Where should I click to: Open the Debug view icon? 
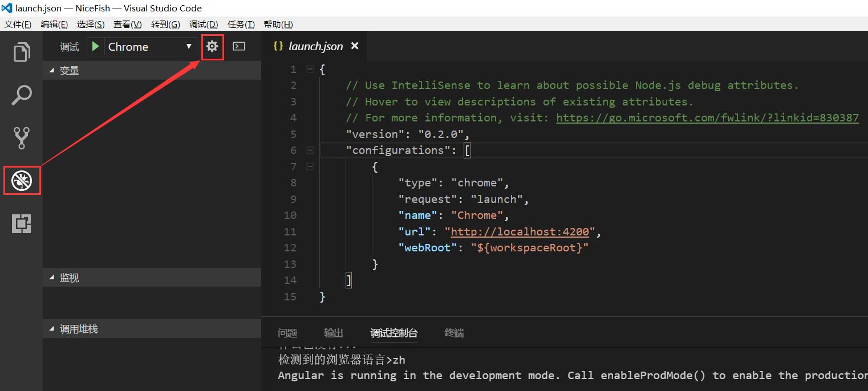(x=22, y=181)
